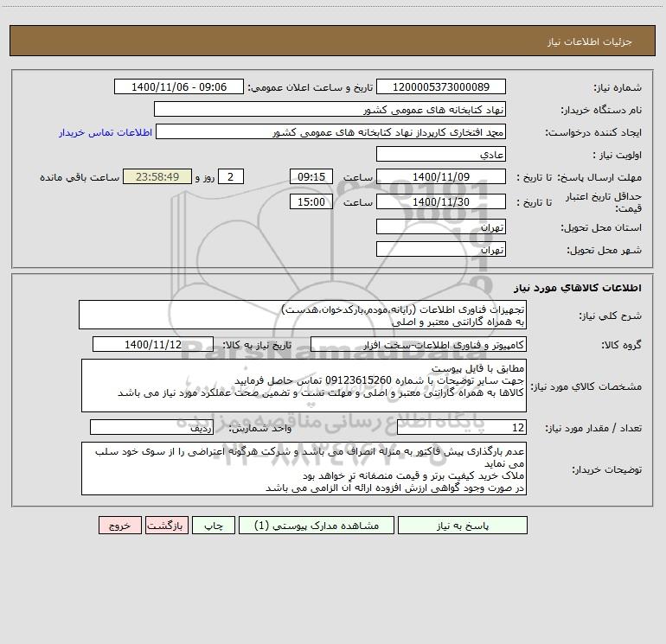Image resolution: width=666 pixels, height=644 pixels.
Task: Click the quantity field showing 12
Action: [462, 427]
